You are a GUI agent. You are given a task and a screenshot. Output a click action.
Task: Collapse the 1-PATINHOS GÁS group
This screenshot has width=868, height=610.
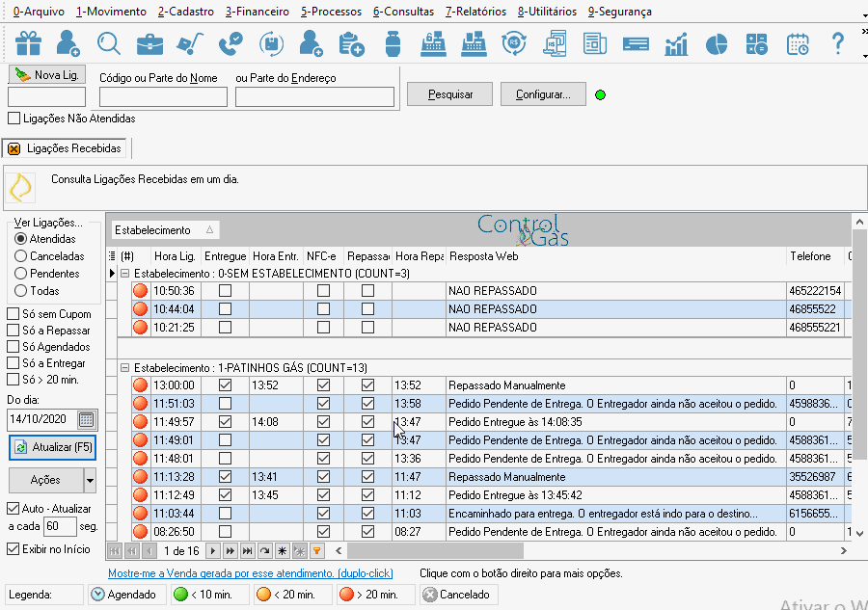click(x=125, y=368)
